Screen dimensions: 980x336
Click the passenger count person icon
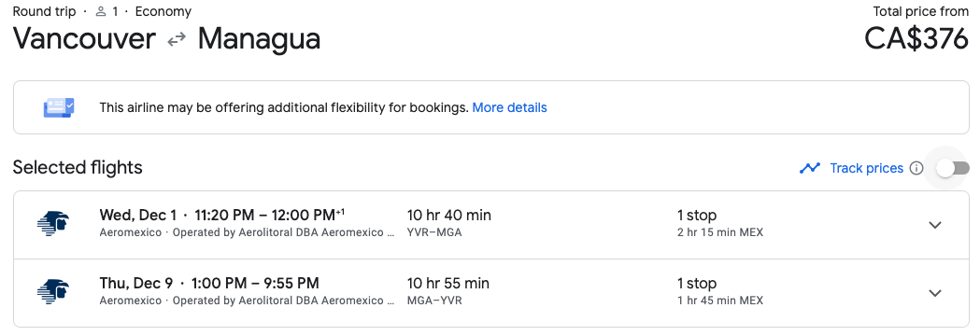(101, 11)
